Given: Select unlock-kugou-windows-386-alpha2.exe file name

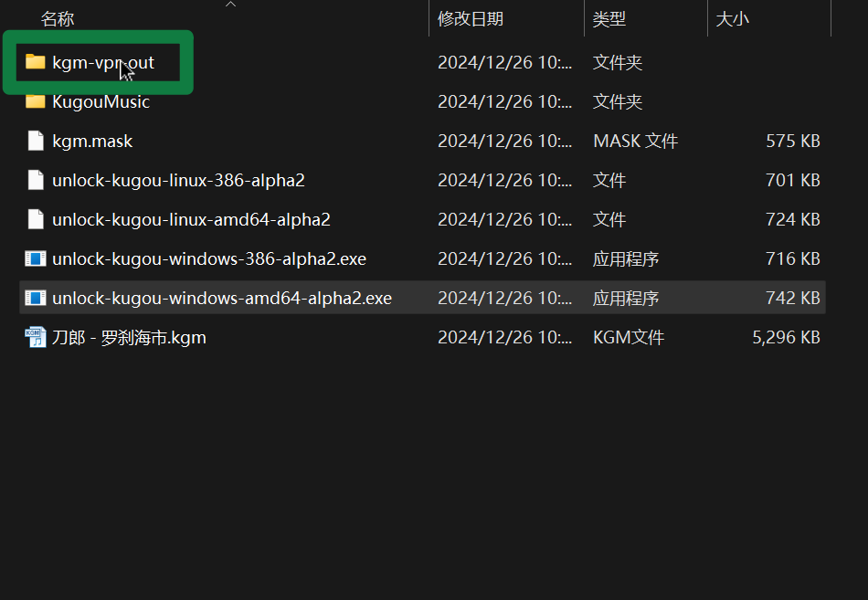Looking at the screenshot, I should click(209, 259).
